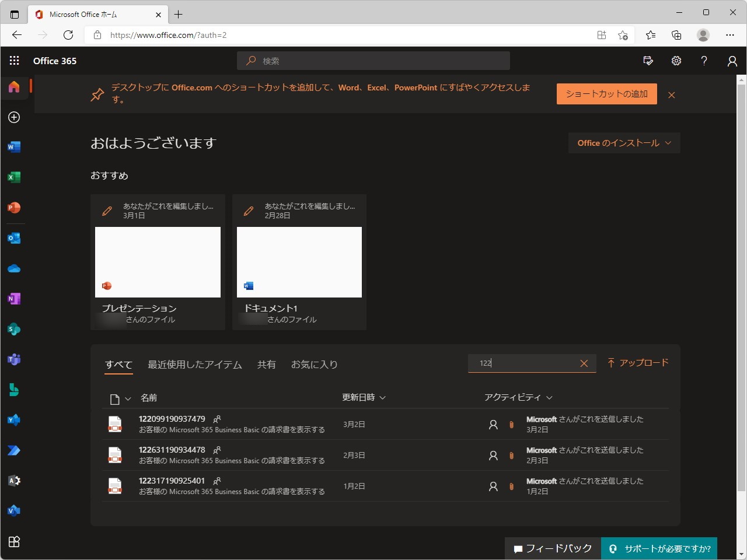Open OneNote from the sidebar
This screenshot has height=560, width=747.
(14, 299)
